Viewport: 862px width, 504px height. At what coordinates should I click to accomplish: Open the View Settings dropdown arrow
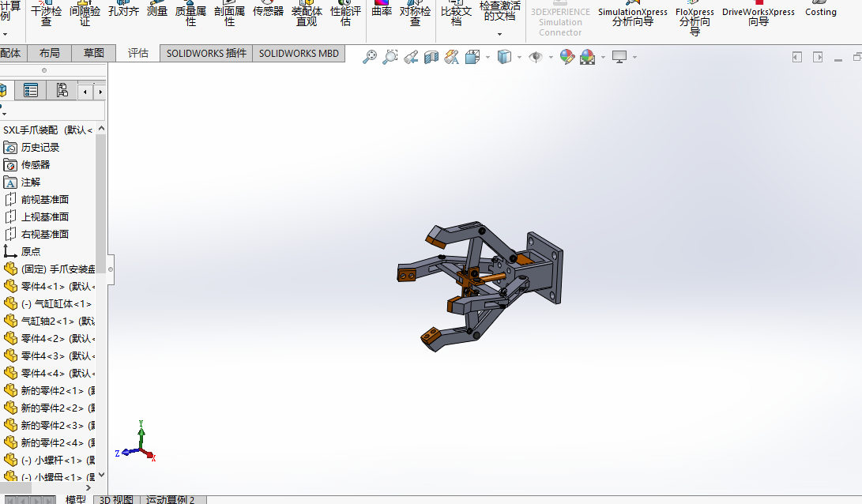click(635, 57)
